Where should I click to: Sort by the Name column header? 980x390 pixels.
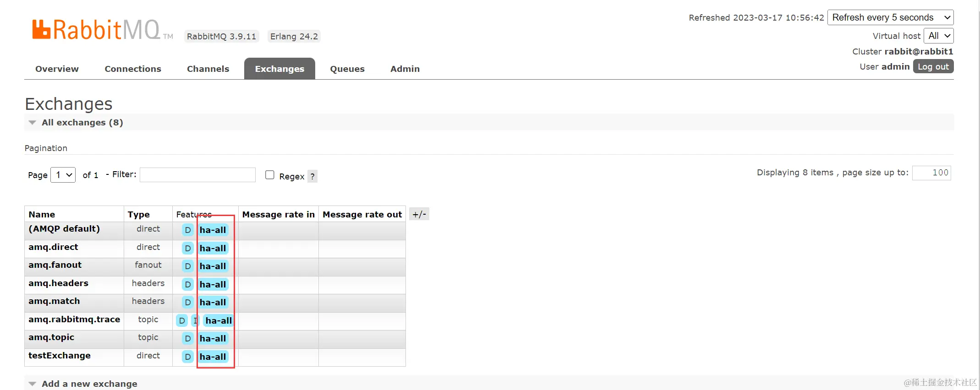coord(42,214)
